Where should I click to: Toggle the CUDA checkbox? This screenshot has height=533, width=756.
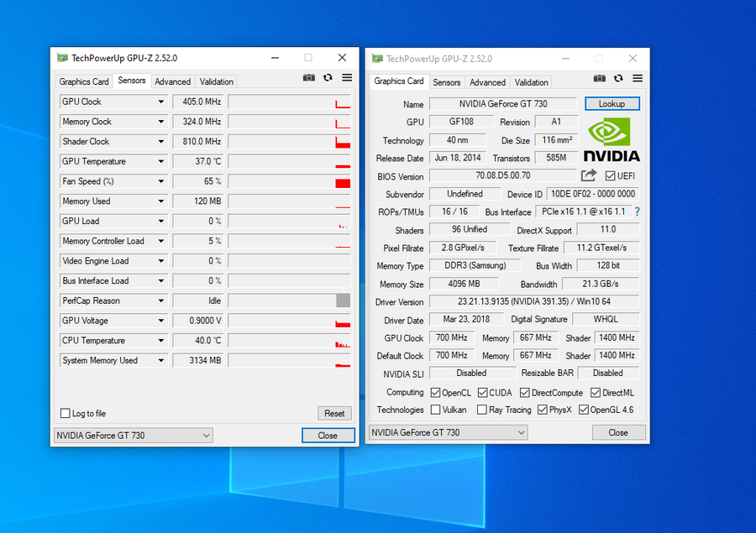[483, 393]
